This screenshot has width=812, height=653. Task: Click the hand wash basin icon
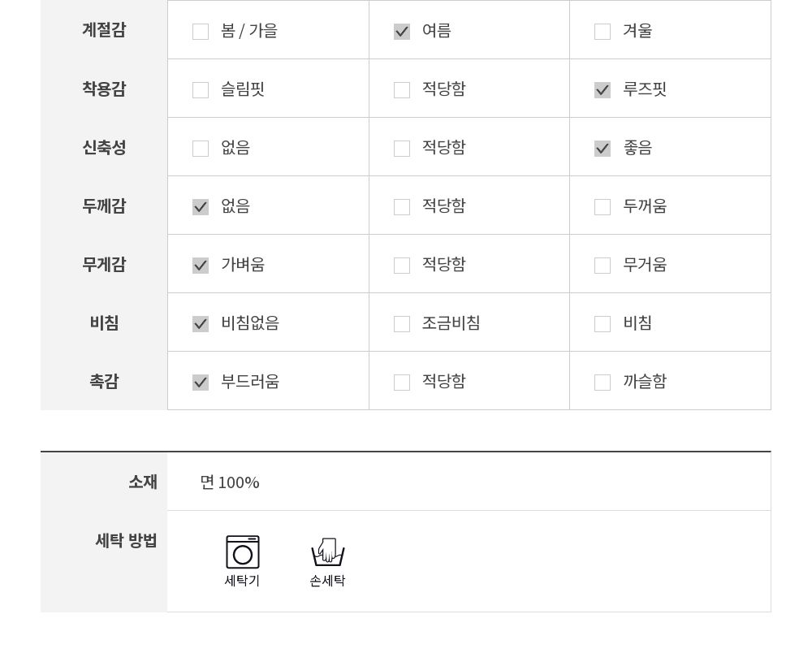click(x=327, y=552)
